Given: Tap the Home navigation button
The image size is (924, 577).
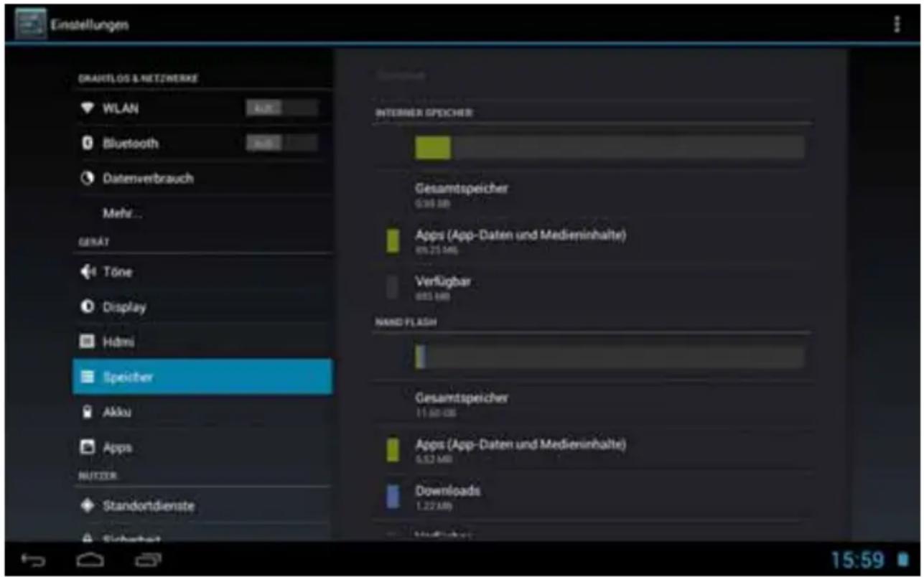Looking at the screenshot, I should [90, 559].
